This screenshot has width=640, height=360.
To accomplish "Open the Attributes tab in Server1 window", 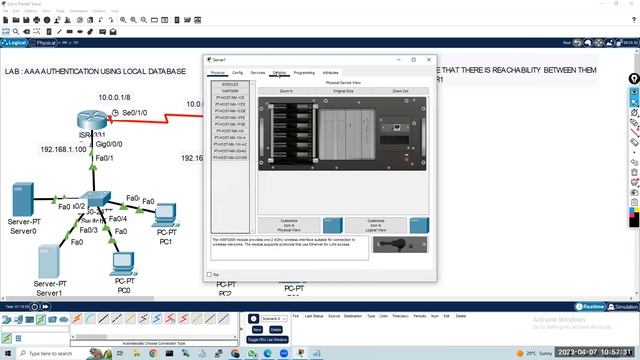I will (x=331, y=73).
